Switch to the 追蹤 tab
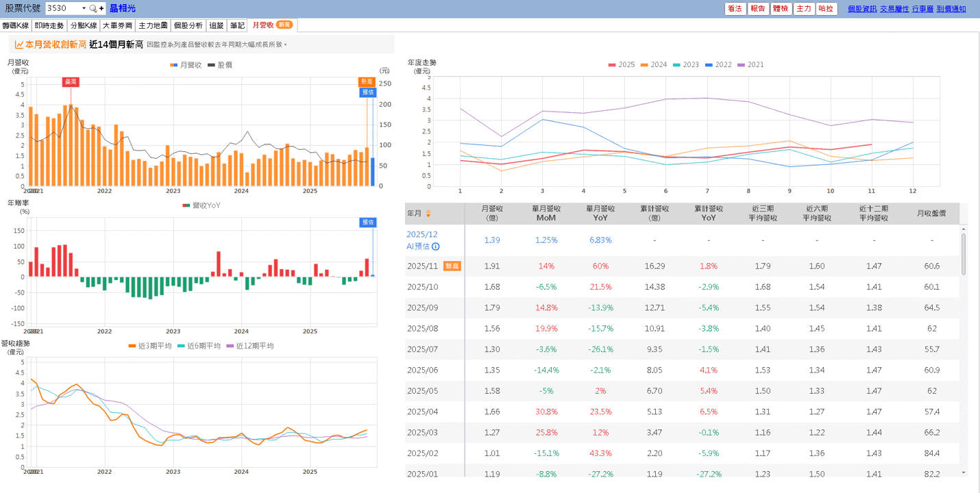 (217, 25)
